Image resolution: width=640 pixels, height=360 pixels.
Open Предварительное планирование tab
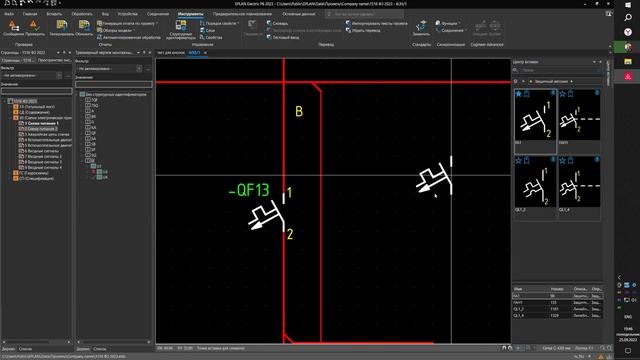point(242,14)
